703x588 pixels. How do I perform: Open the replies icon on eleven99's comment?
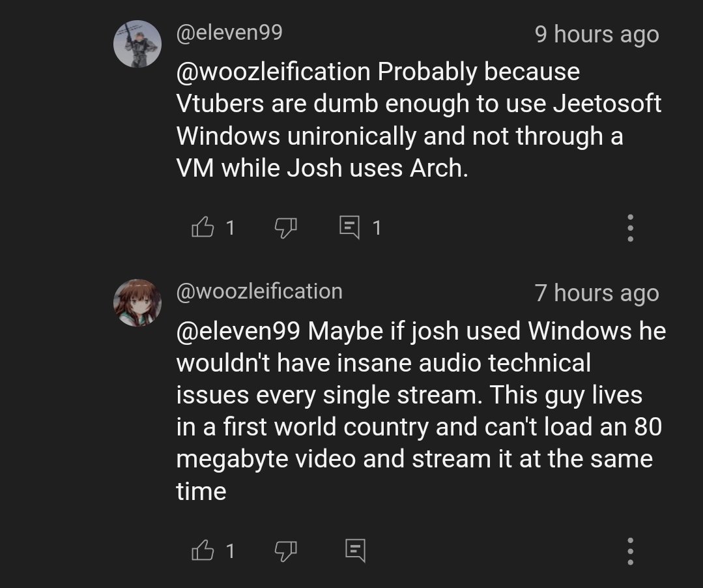point(350,228)
